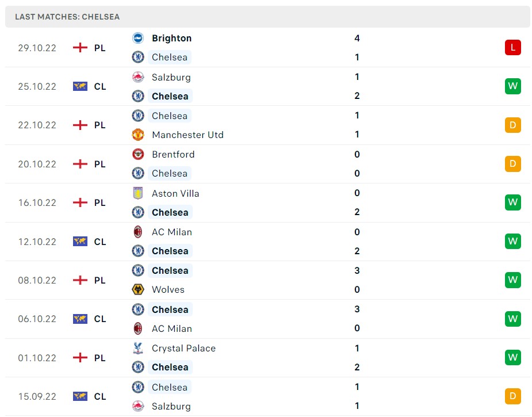The image size is (532, 417).
Task: Click the Chelsea logo in the top match
Action: point(137,57)
